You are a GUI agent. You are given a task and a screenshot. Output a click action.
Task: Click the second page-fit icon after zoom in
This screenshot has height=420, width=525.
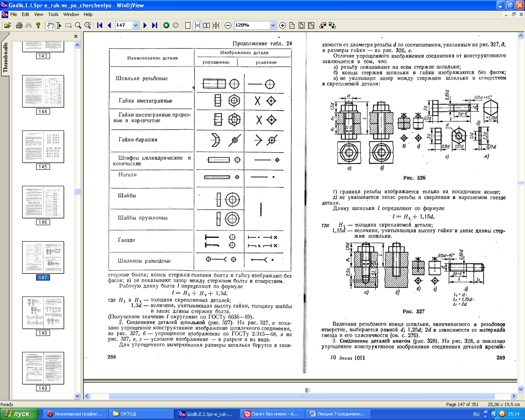click(x=301, y=25)
